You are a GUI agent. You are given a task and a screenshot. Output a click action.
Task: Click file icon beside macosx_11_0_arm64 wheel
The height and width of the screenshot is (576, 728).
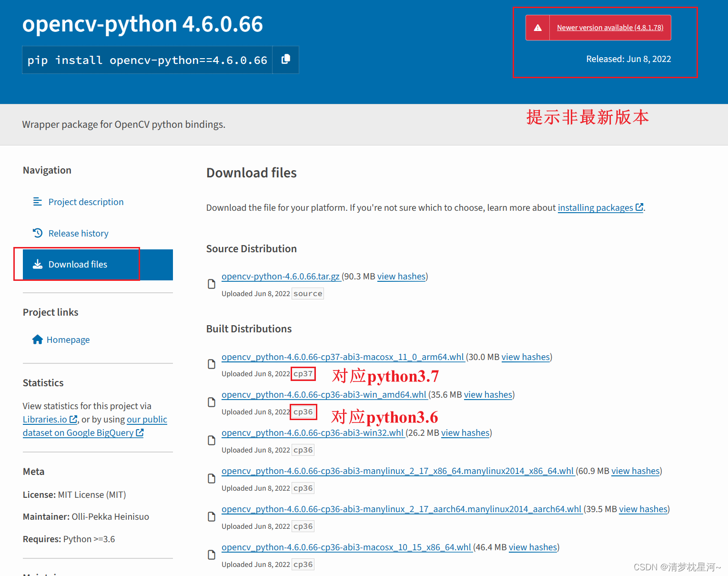pos(212,364)
